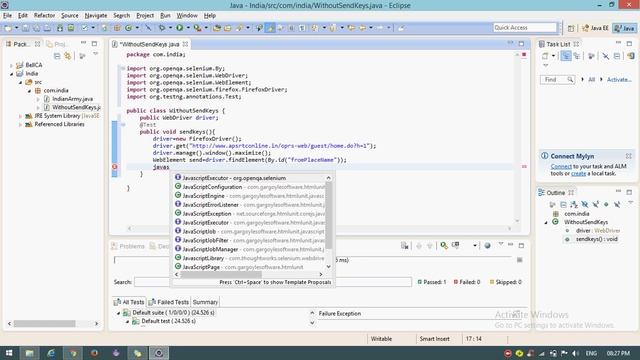Expand the BellCA project node
640x360 pixels.
click(x=11, y=65)
